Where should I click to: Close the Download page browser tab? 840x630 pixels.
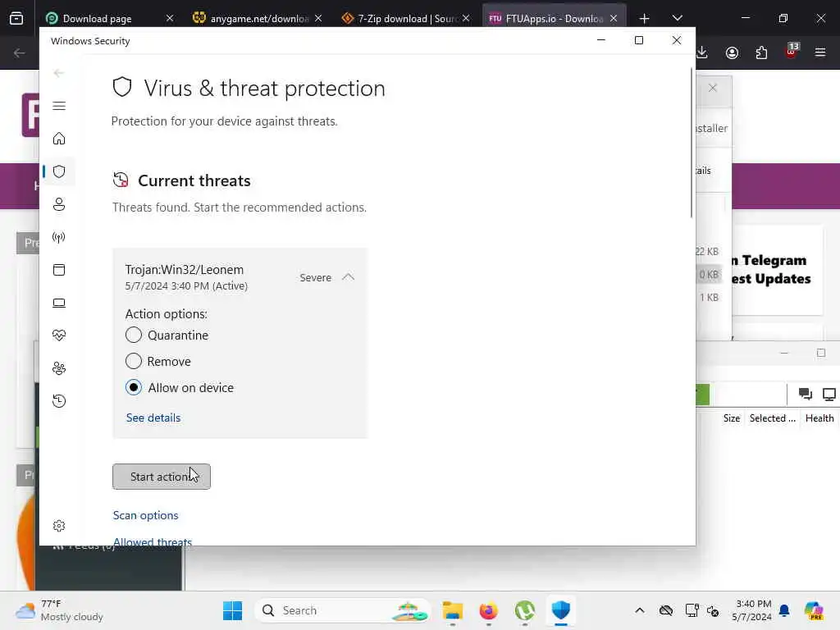169,18
